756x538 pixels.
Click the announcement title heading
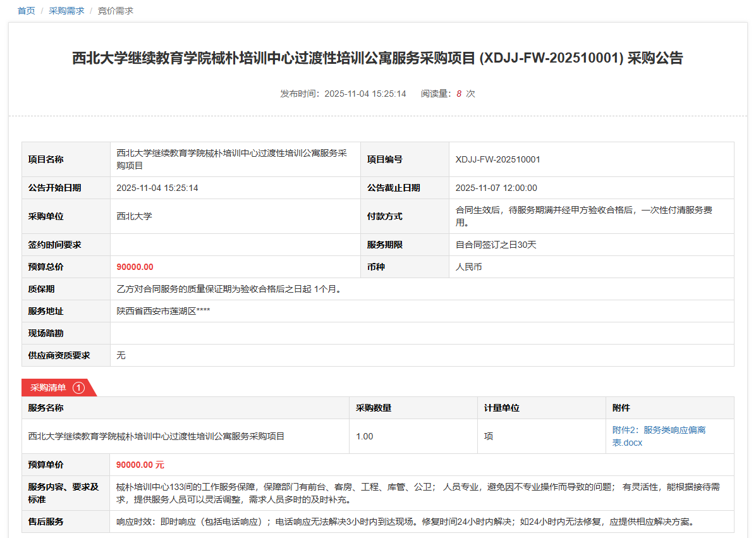(x=377, y=58)
